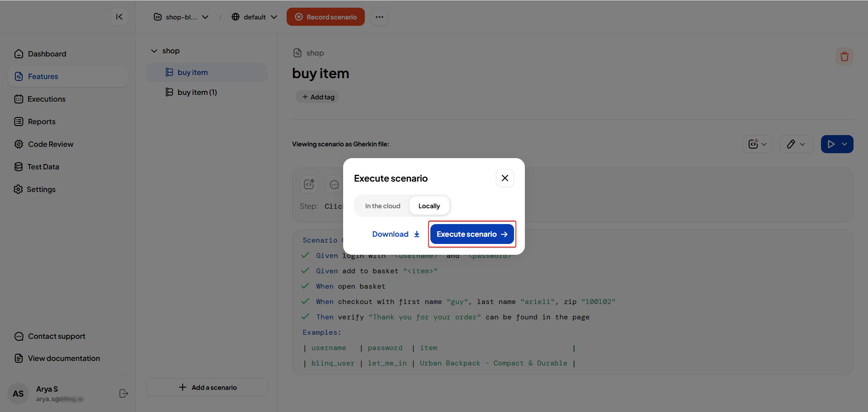Click the Execute scenario button
Viewport: 868px width, 412px height.
pos(472,234)
